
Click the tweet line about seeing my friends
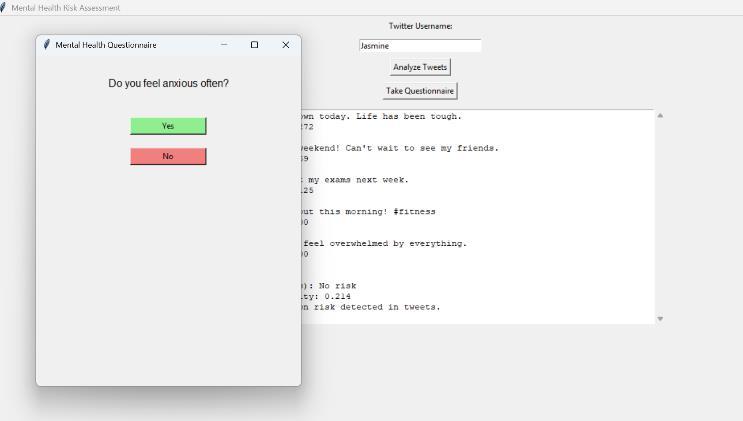[x=400, y=148]
